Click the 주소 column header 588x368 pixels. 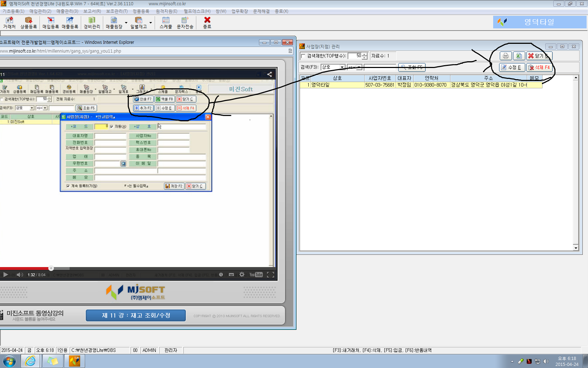[489, 78]
